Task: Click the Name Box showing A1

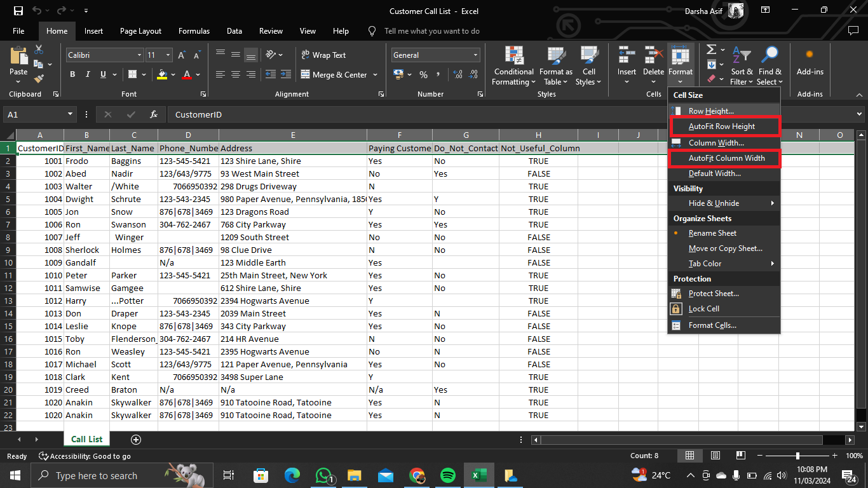Action: [35, 114]
